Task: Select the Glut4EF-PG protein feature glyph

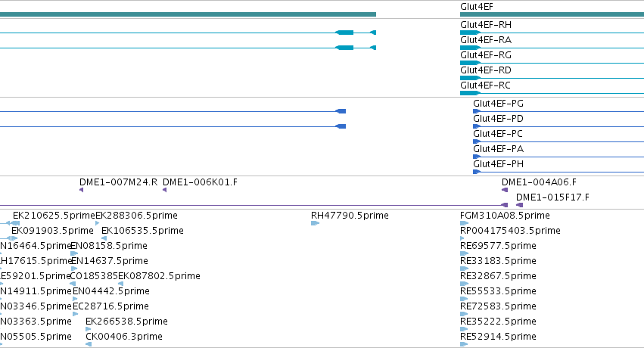Action: (x=477, y=111)
